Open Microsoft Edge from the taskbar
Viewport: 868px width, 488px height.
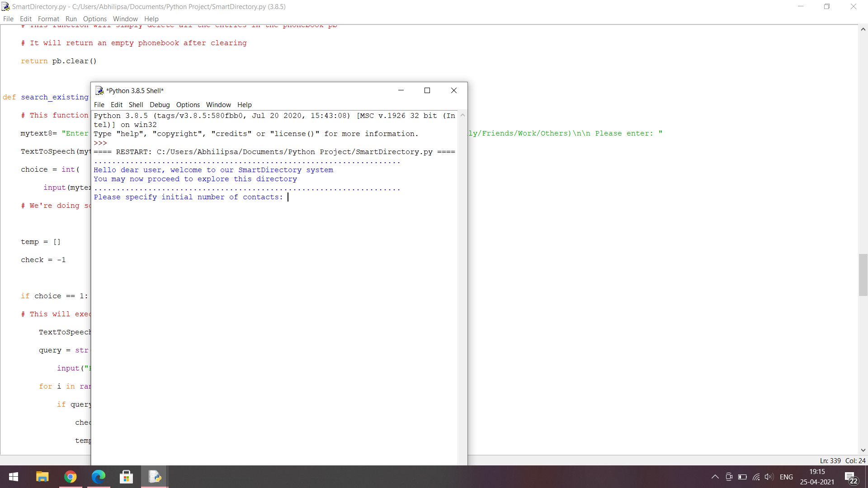(x=98, y=477)
